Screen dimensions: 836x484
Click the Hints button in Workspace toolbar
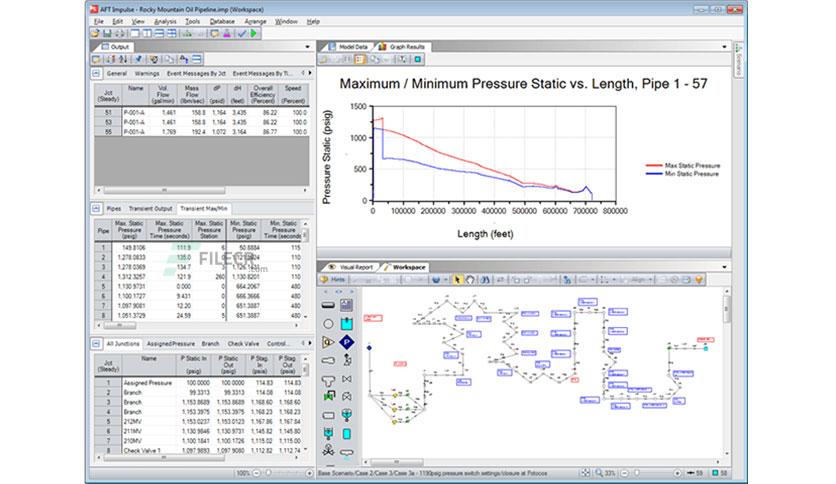[333, 279]
